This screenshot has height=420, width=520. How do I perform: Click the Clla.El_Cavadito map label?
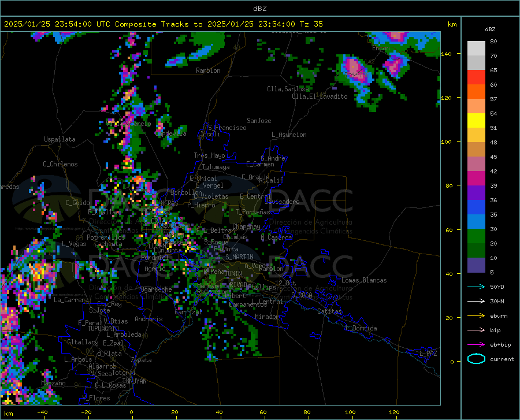point(320,96)
